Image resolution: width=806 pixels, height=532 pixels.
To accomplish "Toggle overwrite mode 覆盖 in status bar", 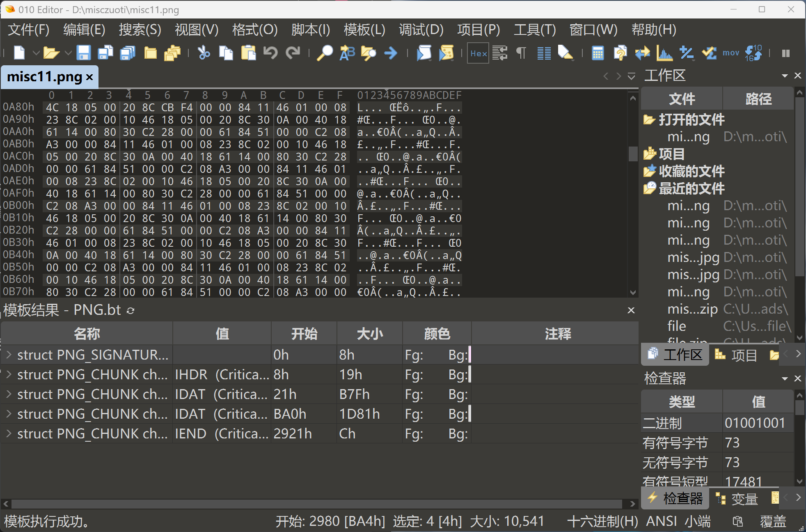I will pos(773,521).
